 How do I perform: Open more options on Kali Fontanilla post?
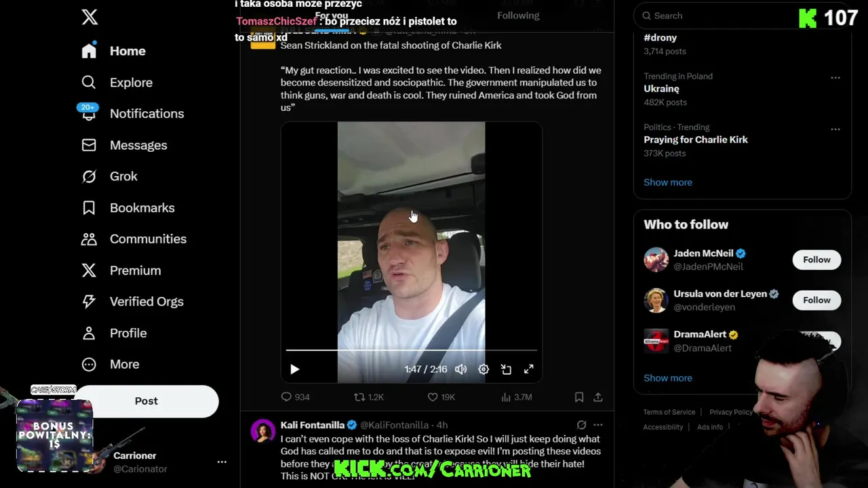pos(598,425)
